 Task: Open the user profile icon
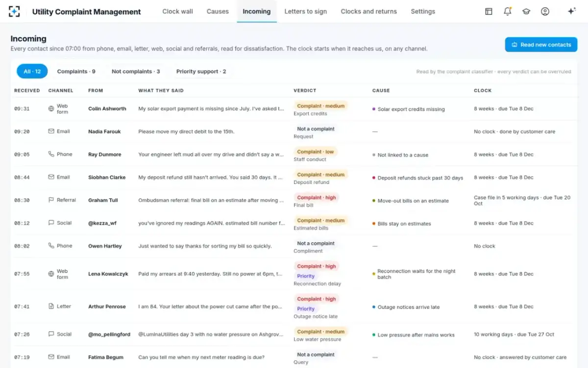[x=545, y=11]
